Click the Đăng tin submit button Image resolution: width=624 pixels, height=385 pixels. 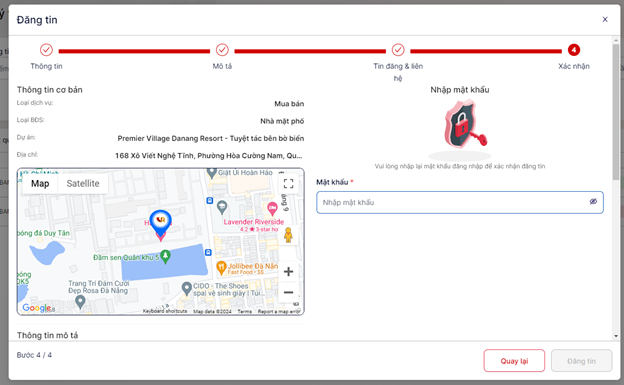tap(581, 361)
